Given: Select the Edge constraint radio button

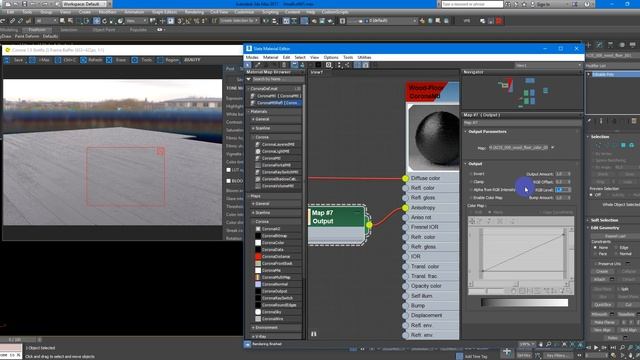Looking at the screenshot, I should point(616,247).
